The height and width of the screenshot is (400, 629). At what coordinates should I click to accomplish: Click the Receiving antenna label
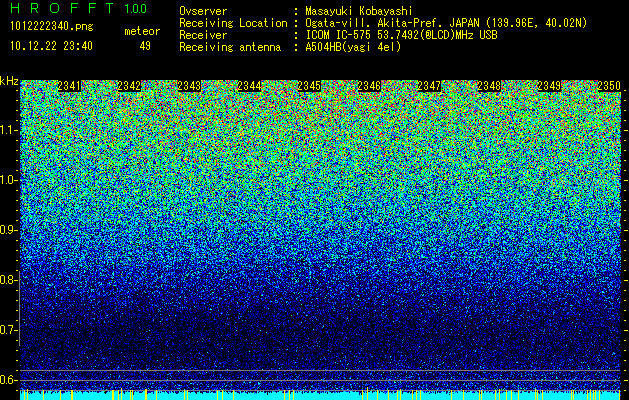230,47
